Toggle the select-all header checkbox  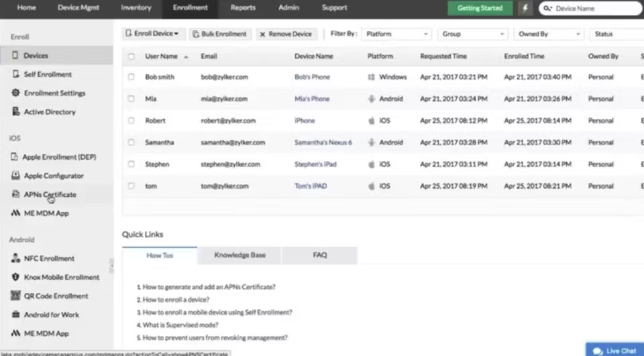click(131, 56)
